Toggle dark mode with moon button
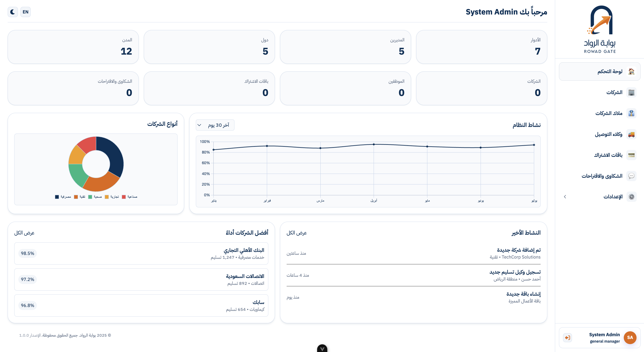The image size is (644, 352). click(x=13, y=12)
